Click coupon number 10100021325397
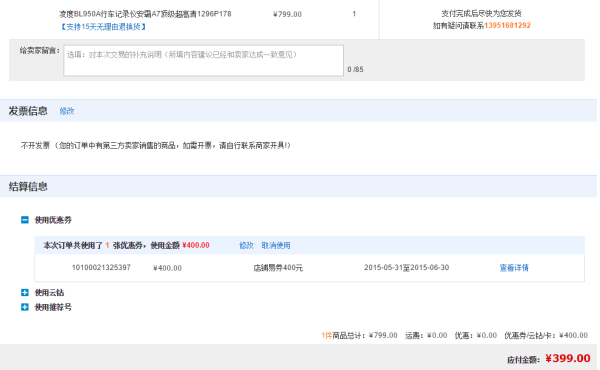This screenshot has height=370, width=600. pyautogui.click(x=101, y=267)
